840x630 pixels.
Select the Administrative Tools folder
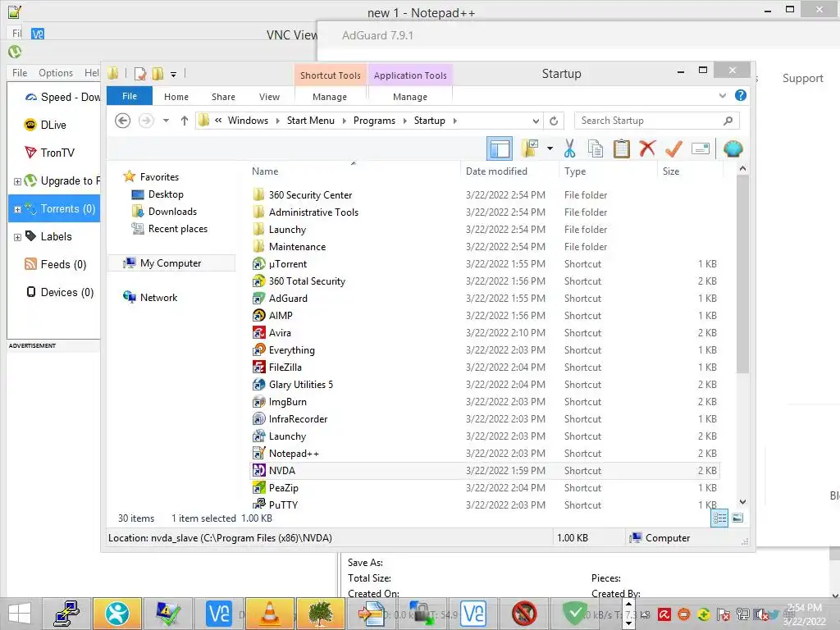click(313, 212)
